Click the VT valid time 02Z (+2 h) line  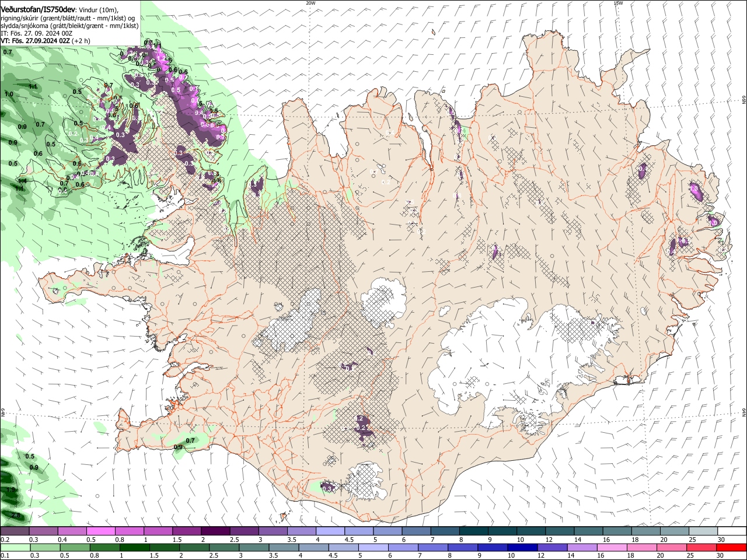point(46,41)
